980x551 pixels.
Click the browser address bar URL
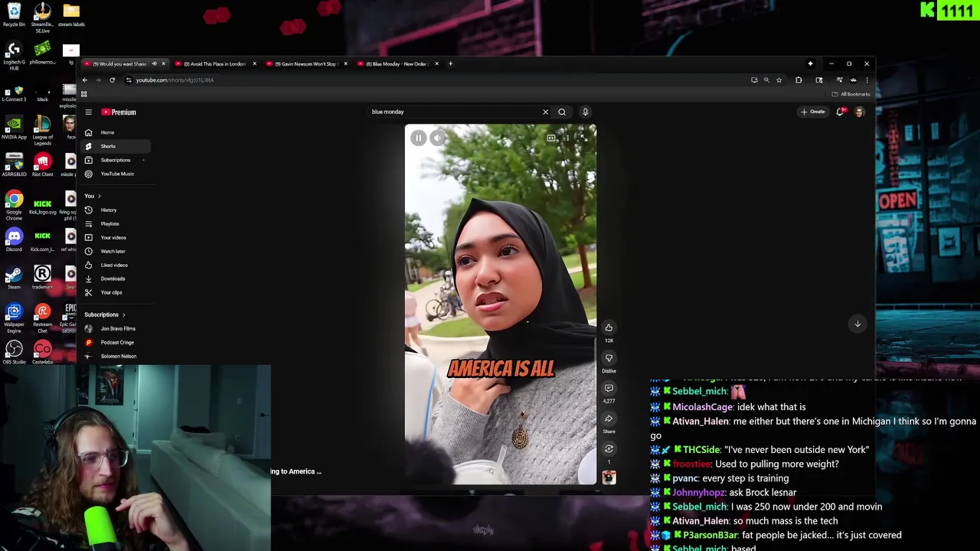pyautogui.click(x=175, y=80)
